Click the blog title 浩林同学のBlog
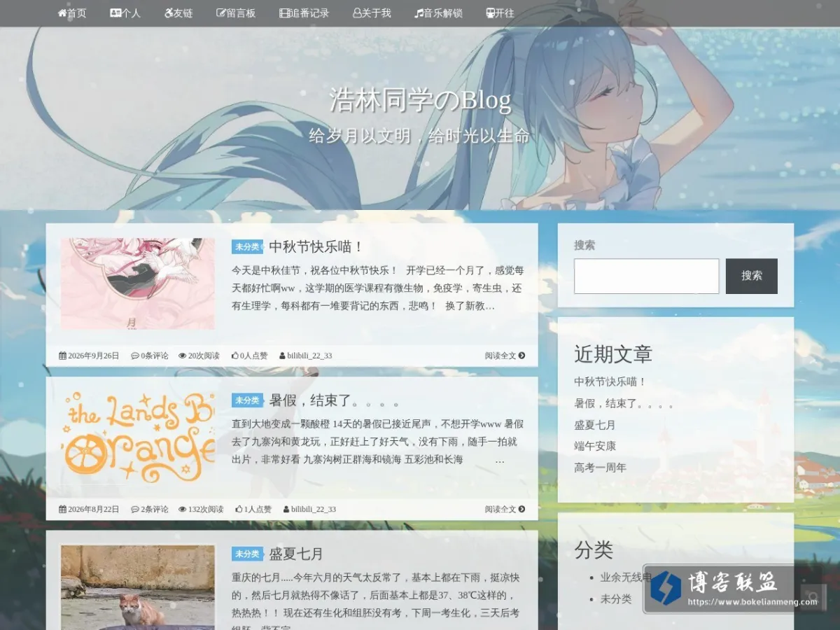 pyautogui.click(x=420, y=101)
